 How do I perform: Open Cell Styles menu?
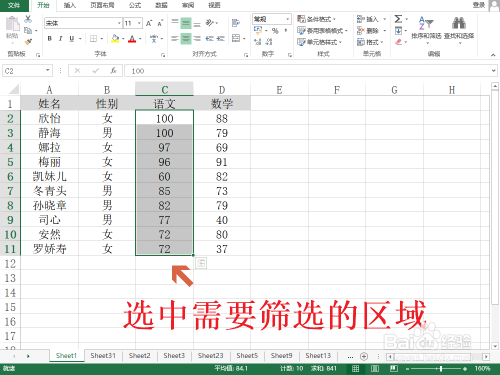point(319,42)
